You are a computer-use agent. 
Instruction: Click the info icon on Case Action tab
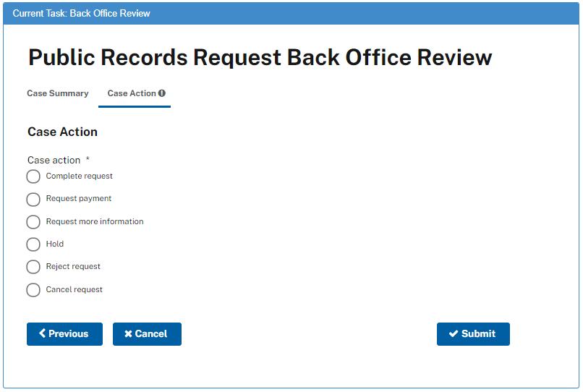click(x=162, y=93)
